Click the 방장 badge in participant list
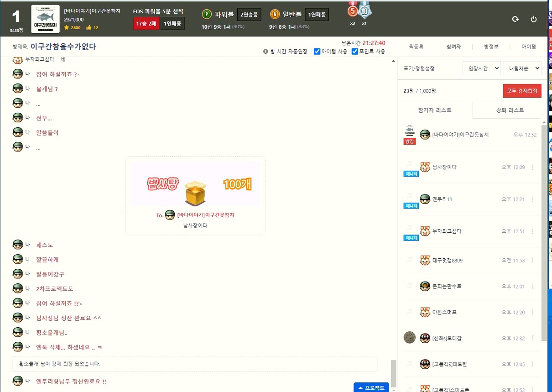 (x=410, y=141)
